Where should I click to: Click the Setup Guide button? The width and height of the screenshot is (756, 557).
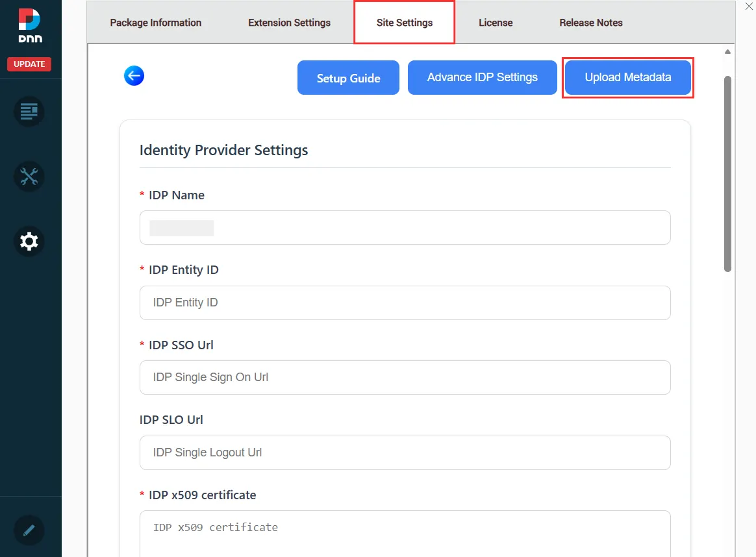(348, 77)
